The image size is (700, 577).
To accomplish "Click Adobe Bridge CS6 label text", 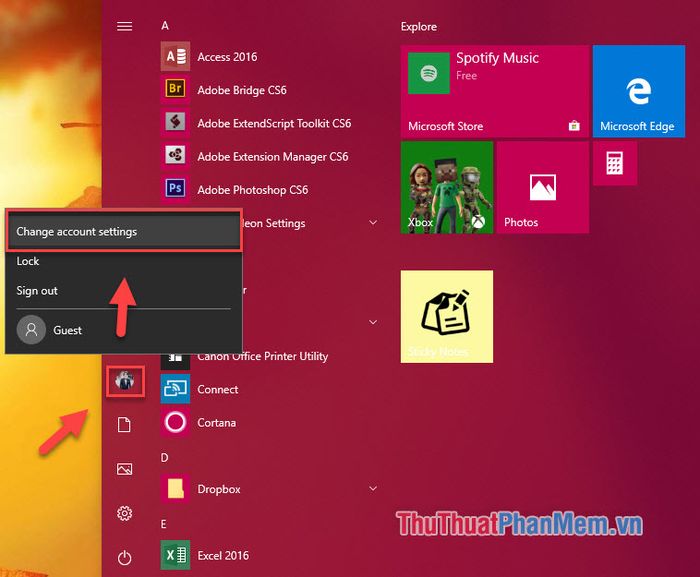I will [242, 90].
